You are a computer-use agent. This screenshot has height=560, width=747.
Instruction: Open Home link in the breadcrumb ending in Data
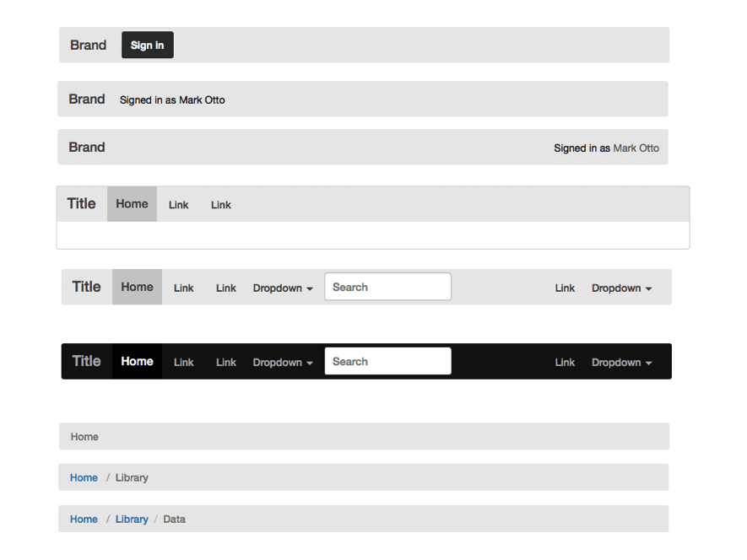(84, 519)
